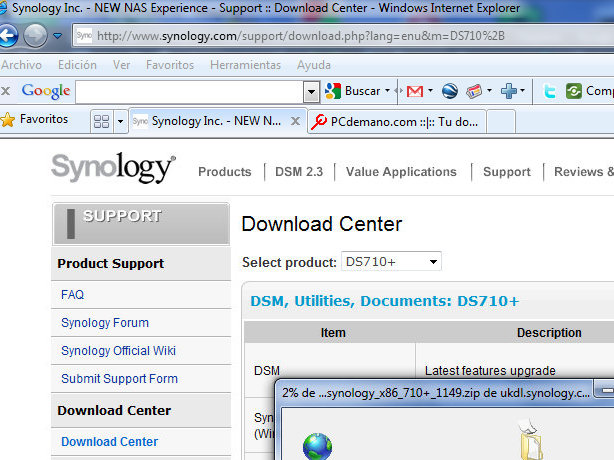Open the tab list dropdown arrow
The image size is (614, 460).
tap(121, 122)
